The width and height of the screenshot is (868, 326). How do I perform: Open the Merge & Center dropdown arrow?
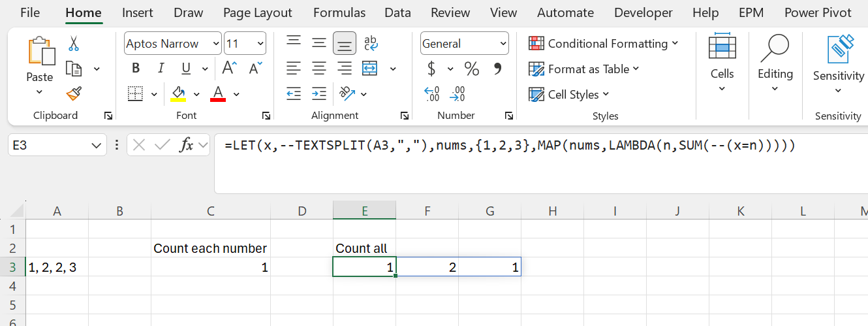coord(393,69)
